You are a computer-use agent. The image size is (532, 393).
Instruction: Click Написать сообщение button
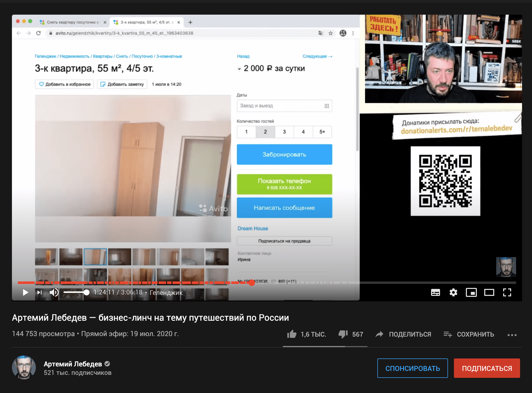tap(284, 208)
